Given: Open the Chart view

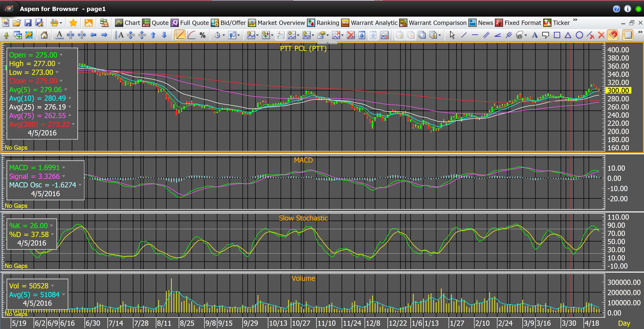Looking at the screenshot, I should pos(127,23).
